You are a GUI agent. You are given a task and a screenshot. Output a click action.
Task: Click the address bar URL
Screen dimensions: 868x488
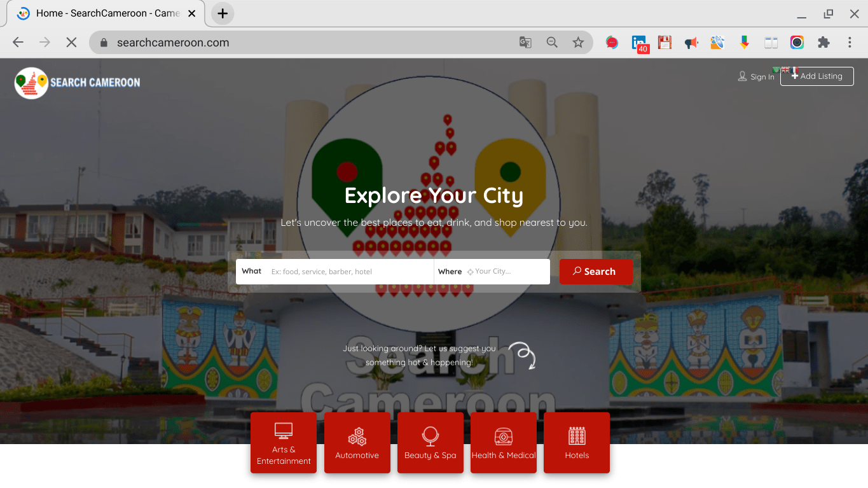tap(173, 43)
